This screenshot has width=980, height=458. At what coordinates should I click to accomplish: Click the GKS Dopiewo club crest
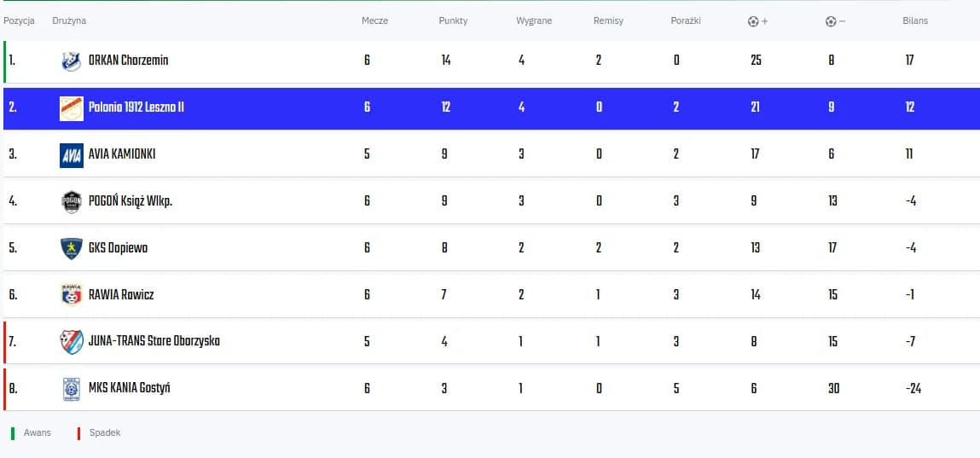click(x=72, y=248)
